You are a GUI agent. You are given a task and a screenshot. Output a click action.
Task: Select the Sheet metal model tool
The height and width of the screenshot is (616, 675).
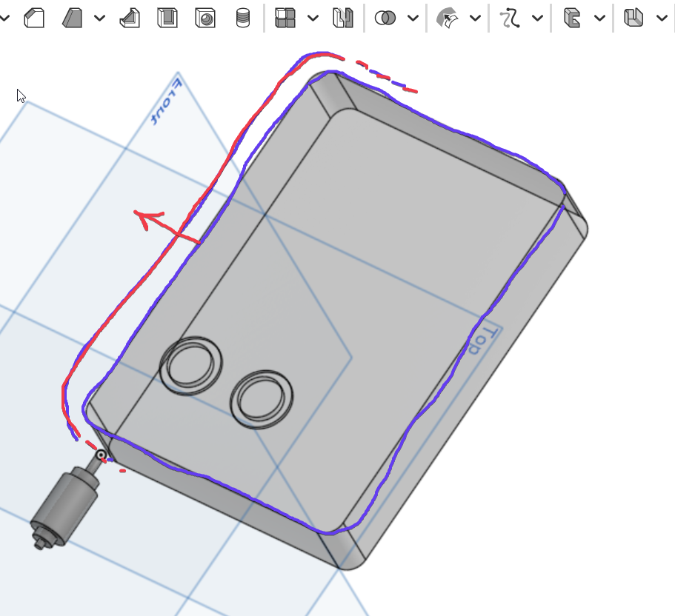(x=634, y=18)
